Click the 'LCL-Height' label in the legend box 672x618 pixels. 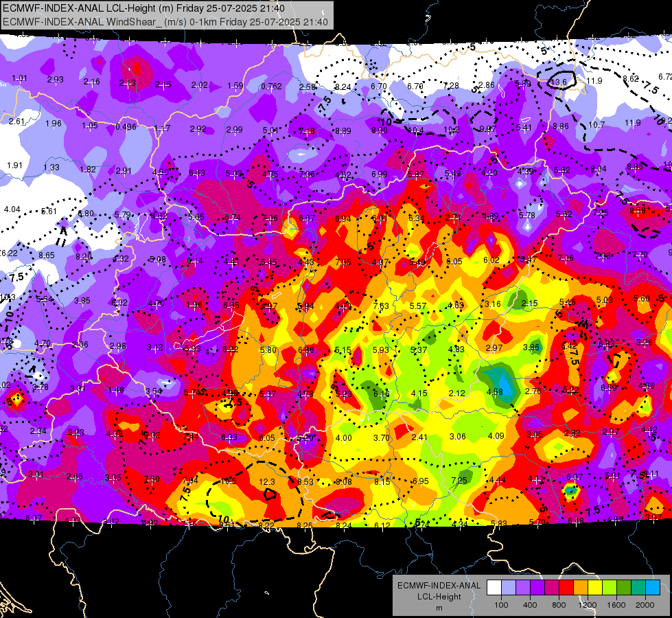coord(439,597)
